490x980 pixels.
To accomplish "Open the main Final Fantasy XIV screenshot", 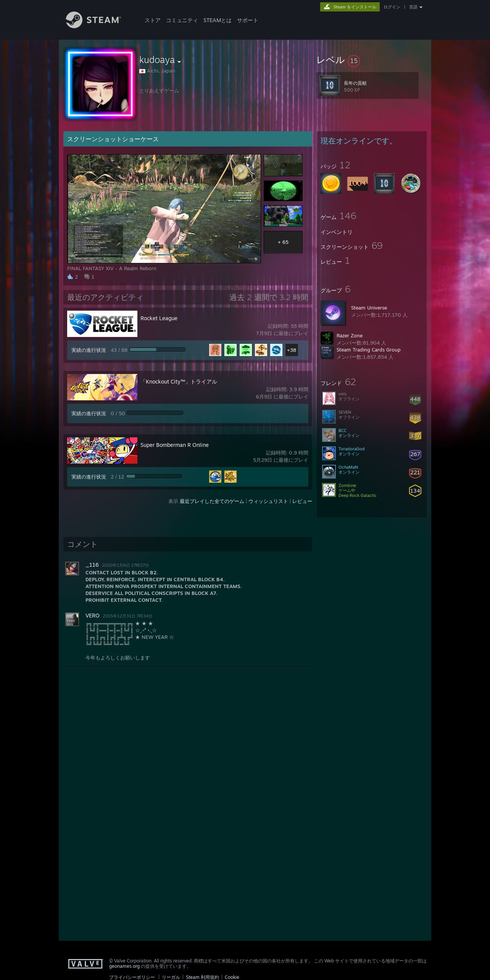I will point(164,208).
